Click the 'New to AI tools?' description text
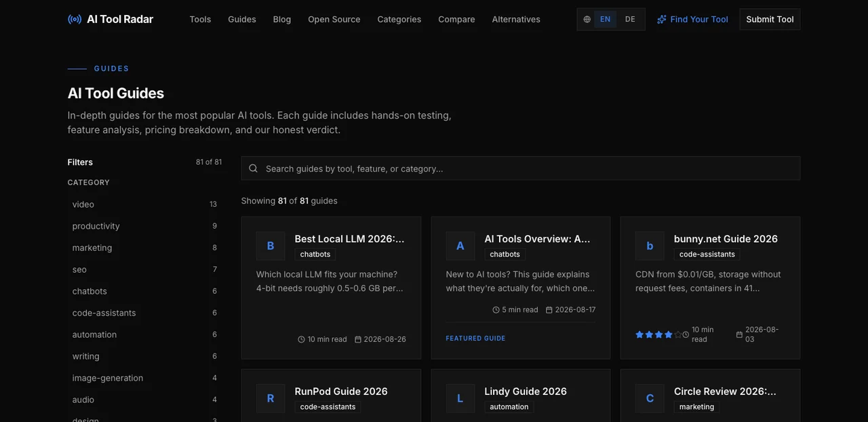 520,281
